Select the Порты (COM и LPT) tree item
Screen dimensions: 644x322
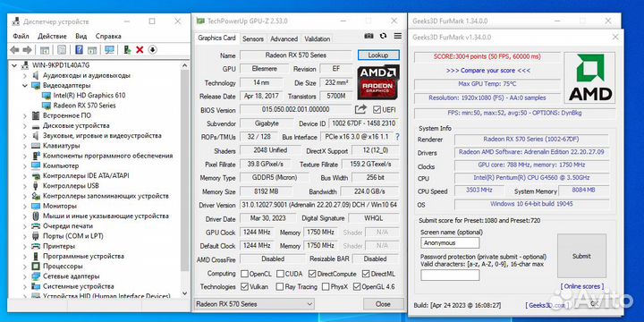tap(72, 236)
